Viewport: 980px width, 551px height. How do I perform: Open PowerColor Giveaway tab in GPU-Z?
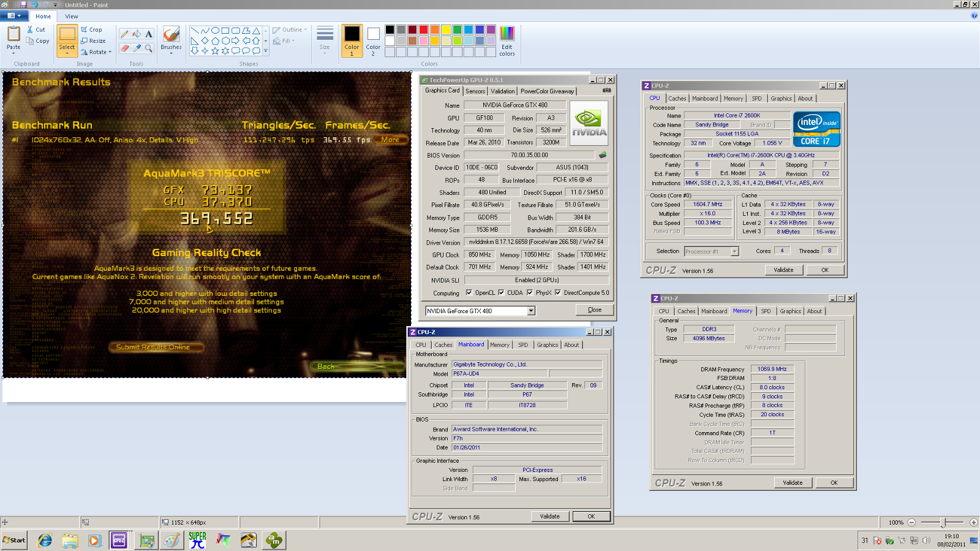click(x=548, y=91)
